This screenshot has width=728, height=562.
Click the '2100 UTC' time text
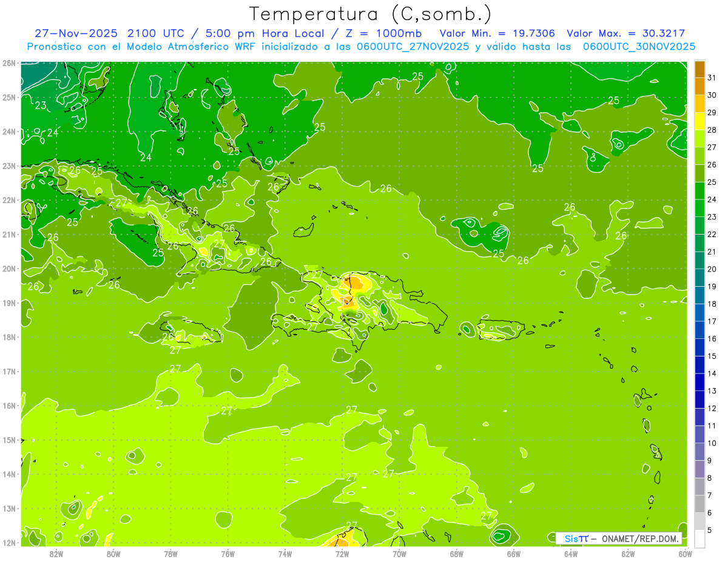click(x=156, y=33)
